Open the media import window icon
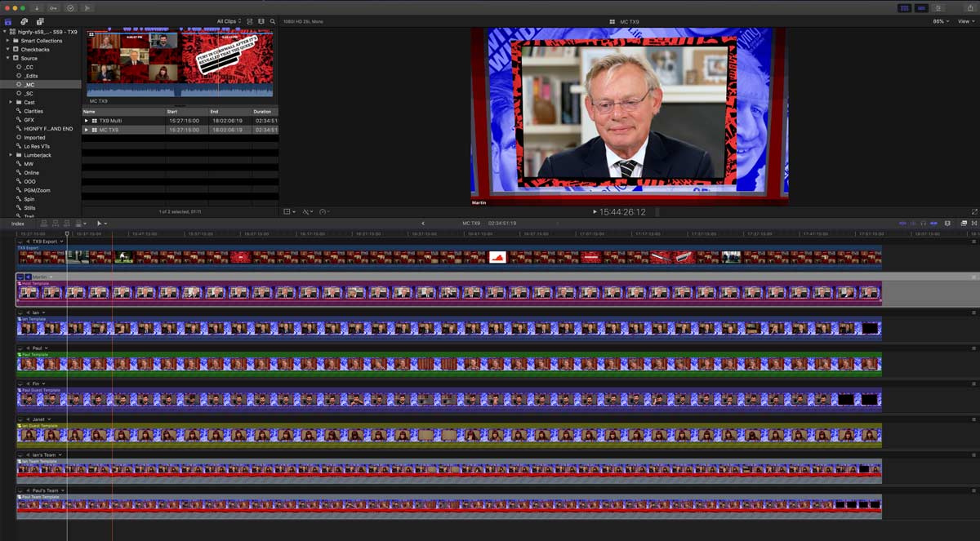 (37, 8)
